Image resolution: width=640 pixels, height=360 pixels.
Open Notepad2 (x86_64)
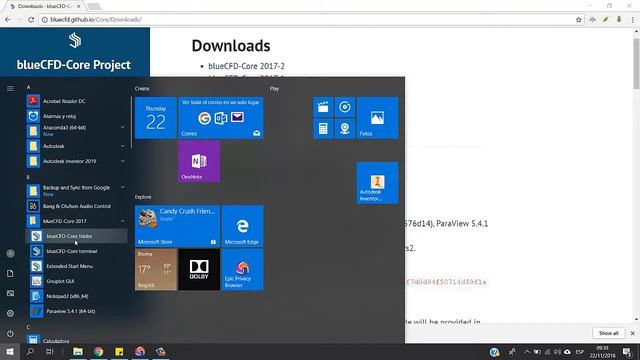77,296
